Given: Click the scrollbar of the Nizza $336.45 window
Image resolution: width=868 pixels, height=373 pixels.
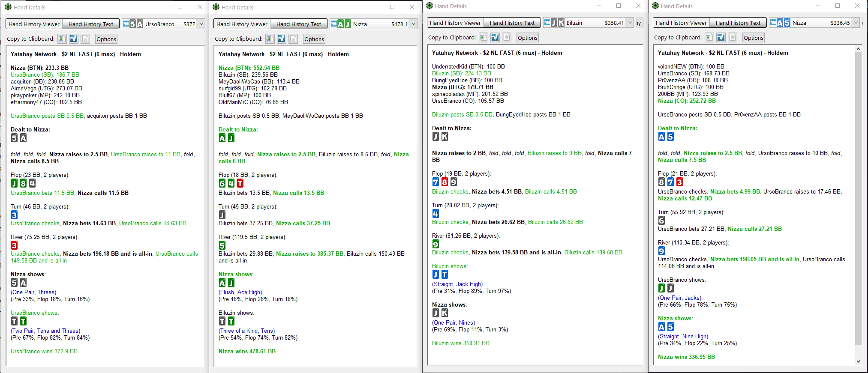Looking at the screenshot, I should (858, 198).
